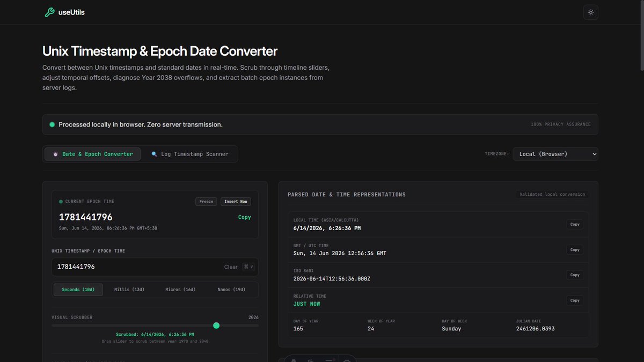This screenshot has width=644, height=362.
Task: Select the Seconds (10d) unit
Action: pyautogui.click(x=78, y=290)
